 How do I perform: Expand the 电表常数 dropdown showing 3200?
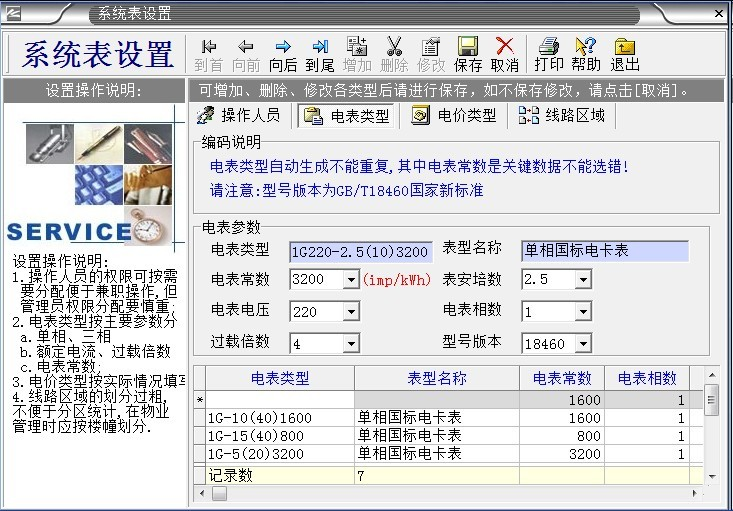click(x=351, y=281)
